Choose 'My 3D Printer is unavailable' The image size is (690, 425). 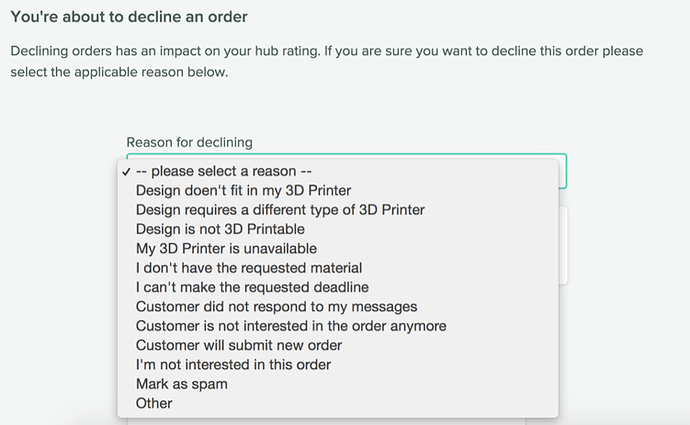coord(226,248)
